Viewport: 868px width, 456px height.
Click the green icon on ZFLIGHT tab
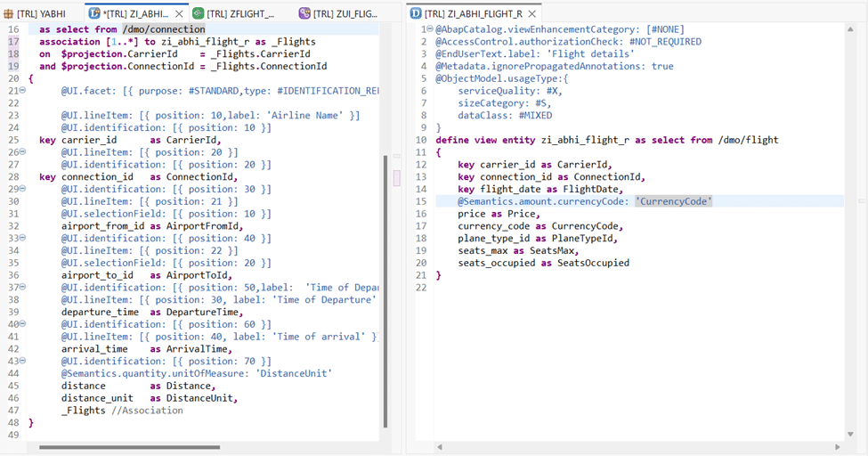click(x=198, y=13)
